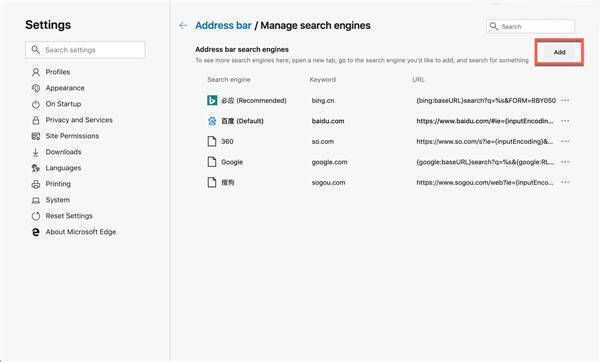
Task: Click Keyword column header
Action: click(323, 80)
